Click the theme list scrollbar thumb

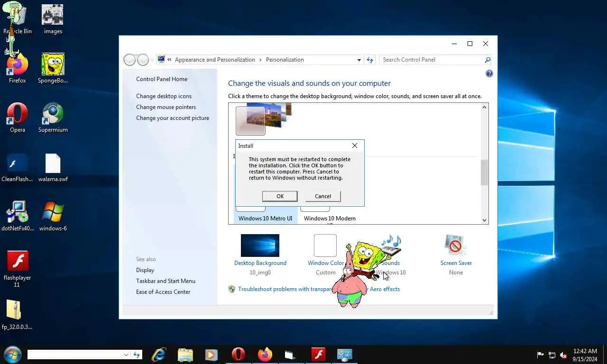click(484, 173)
